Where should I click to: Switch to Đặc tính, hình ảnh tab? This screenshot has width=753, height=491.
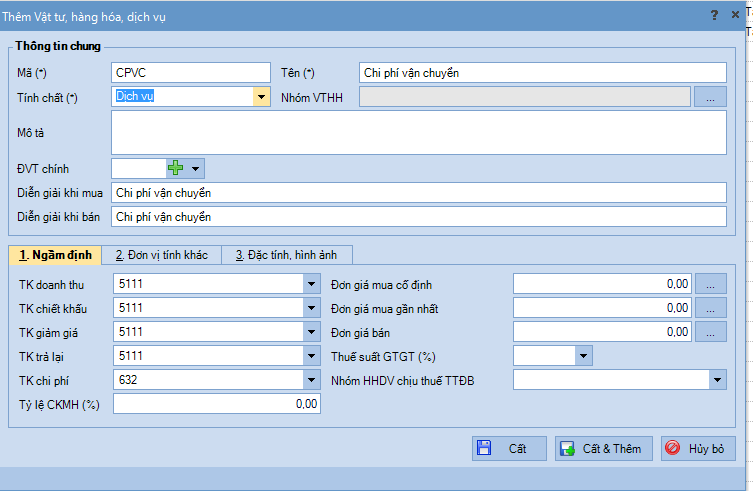coord(286,255)
